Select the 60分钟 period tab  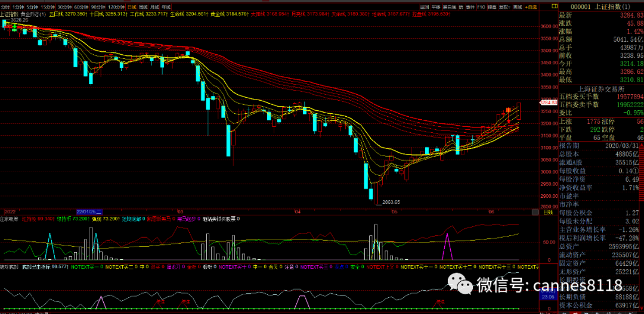pyautogui.click(x=81, y=7)
